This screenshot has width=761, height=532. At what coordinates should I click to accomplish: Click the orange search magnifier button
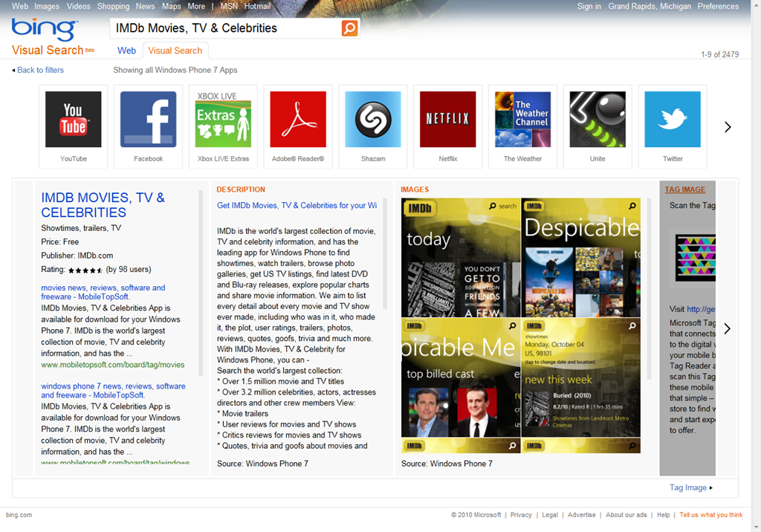[349, 28]
